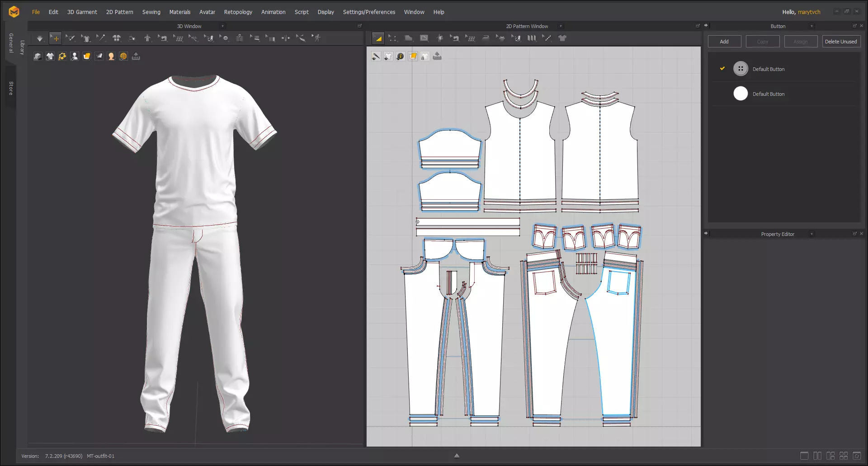The height and width of the screenshot is (466, 868).
Task: Open the Settings/Preferences menu
Action: (369, 12)
